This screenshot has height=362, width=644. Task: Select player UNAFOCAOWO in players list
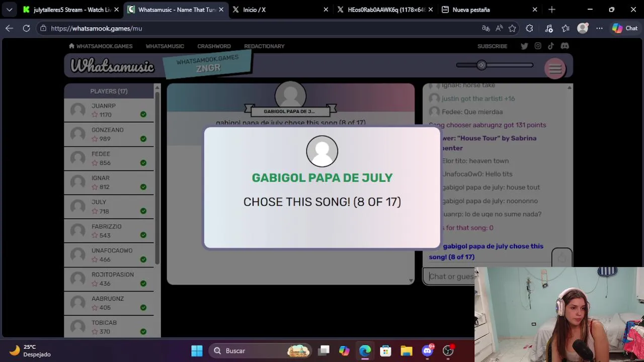tap(109, 255)
